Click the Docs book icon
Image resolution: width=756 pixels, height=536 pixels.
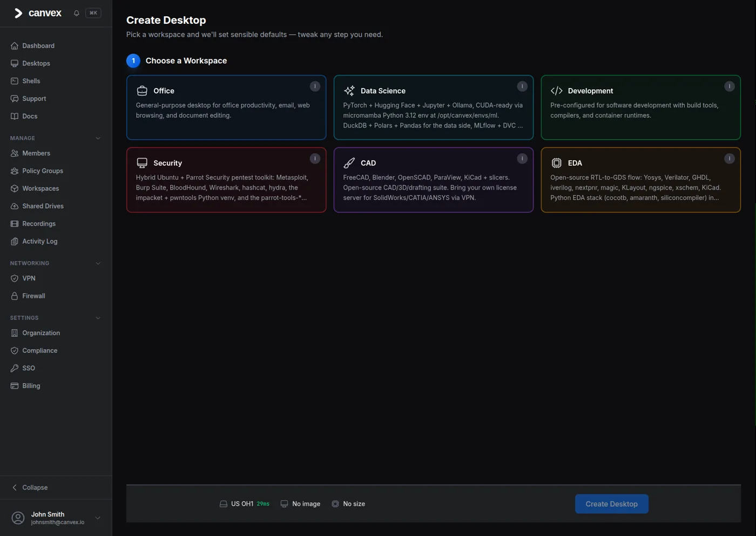click(15, 116)
